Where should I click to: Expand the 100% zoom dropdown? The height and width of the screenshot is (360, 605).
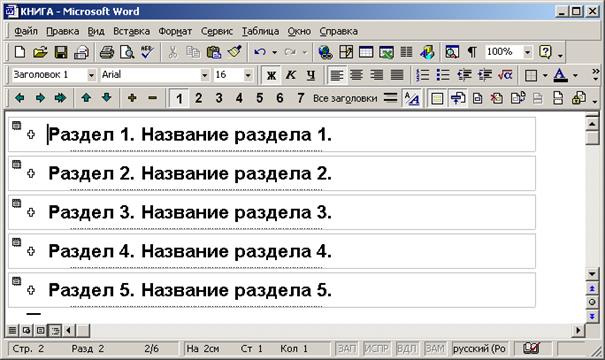tap(527, 52)
